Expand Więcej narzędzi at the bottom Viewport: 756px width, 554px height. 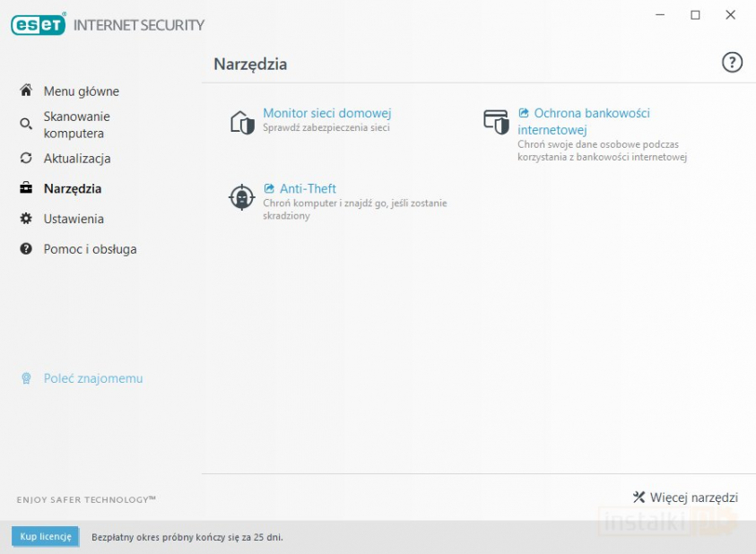point(685,497)
